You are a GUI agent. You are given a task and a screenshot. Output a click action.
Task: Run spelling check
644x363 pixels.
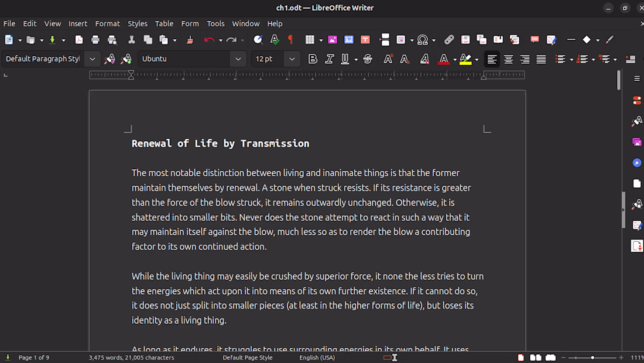pos(275,40)
